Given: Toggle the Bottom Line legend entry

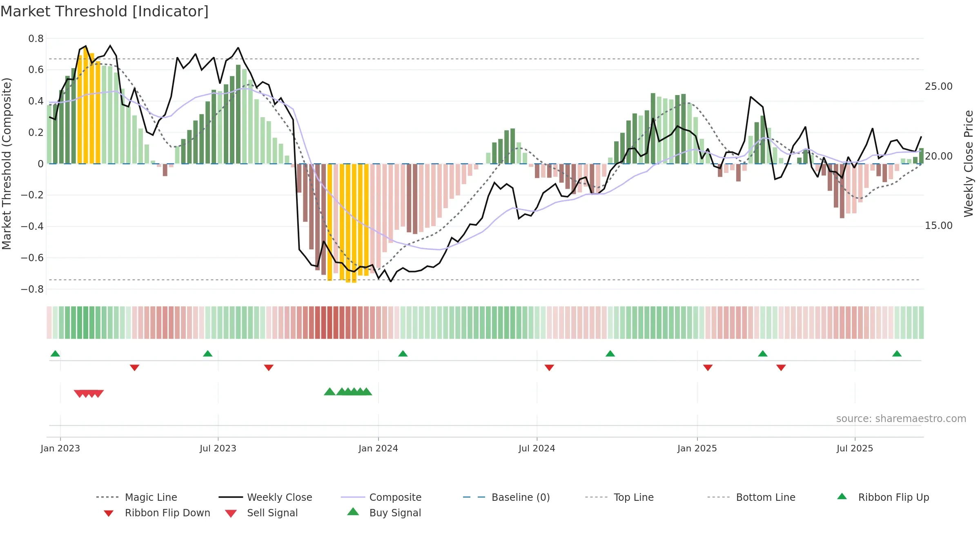Looking at the screenshot, I should pyautogui.click(x=751, y=497).
